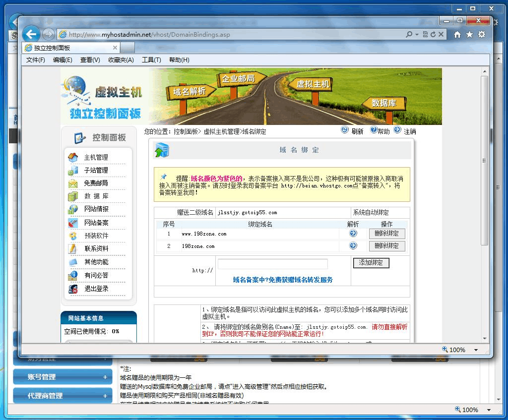Open the IE home page icon
Image resolution: width=508 pixels, height=420 pixels.
click(x=457, y=34)
